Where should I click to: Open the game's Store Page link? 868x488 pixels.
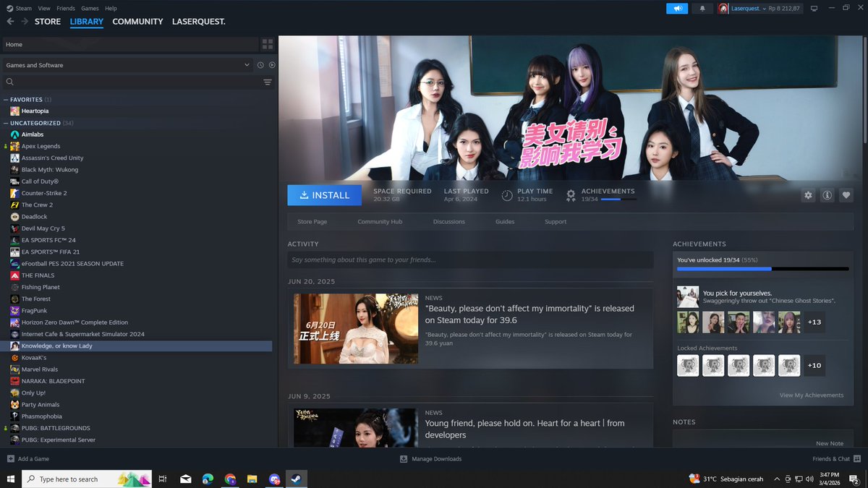tap(312, 221)
